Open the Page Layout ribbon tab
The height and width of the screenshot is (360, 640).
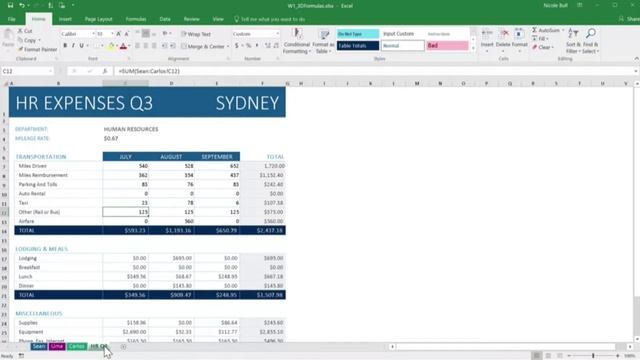(98, 19)
